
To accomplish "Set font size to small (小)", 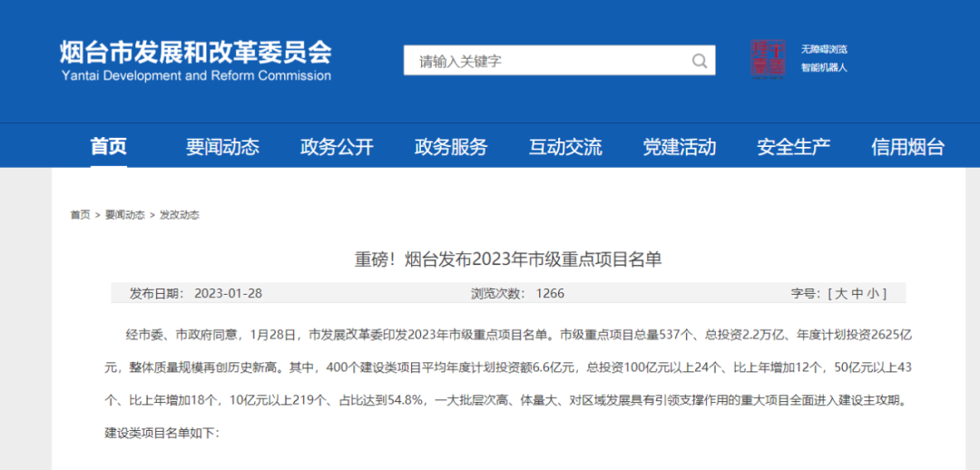I will (x=871, y=293).
